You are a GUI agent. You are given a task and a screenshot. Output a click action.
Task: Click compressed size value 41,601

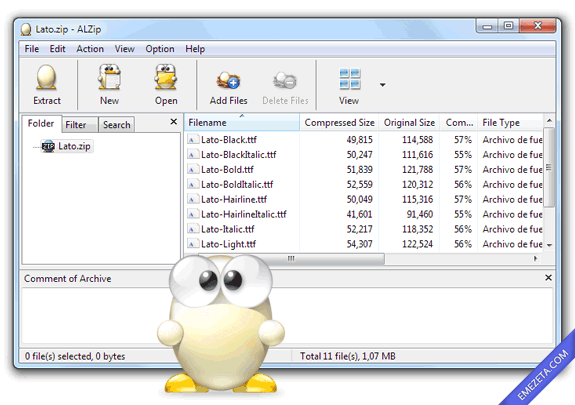coord(359,214)
